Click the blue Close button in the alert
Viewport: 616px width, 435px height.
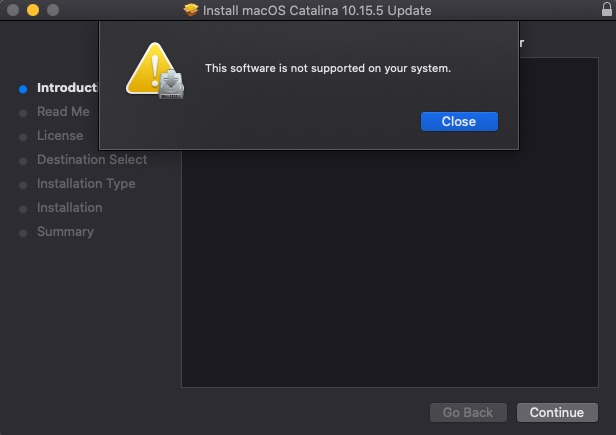tap(459, 121)
